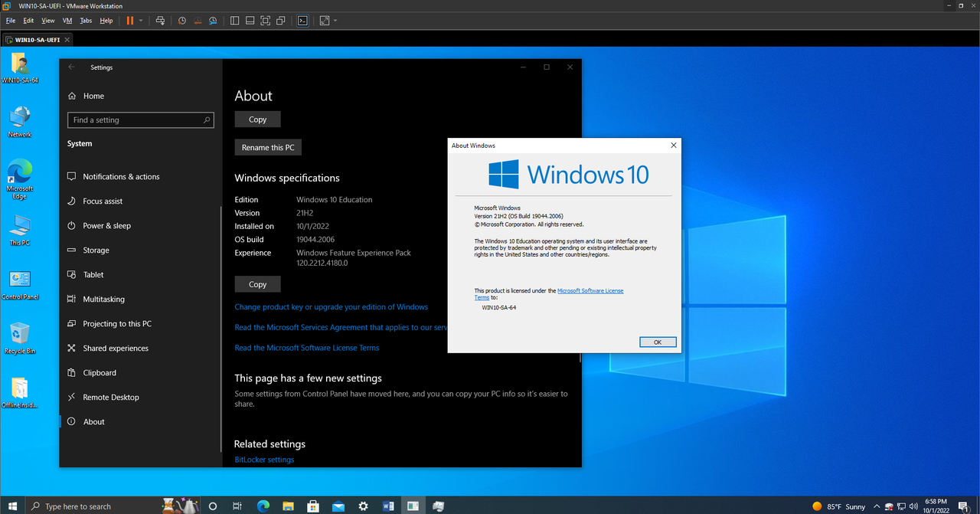Click Change product key or upgrade edition link
Viewport: 980px width, 514px height.
(x=332, y=307)
